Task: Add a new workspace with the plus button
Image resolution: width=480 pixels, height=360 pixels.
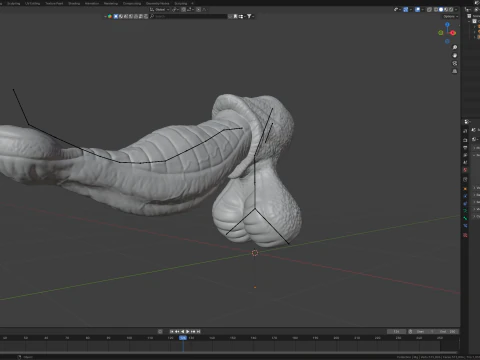Action: click(x=192, y=3)
